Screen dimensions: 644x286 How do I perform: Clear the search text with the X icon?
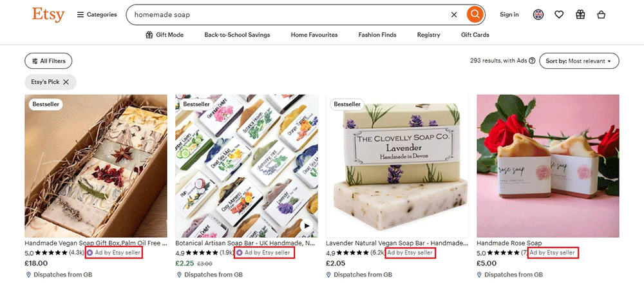pyautogui.click(x=454, y=14)
